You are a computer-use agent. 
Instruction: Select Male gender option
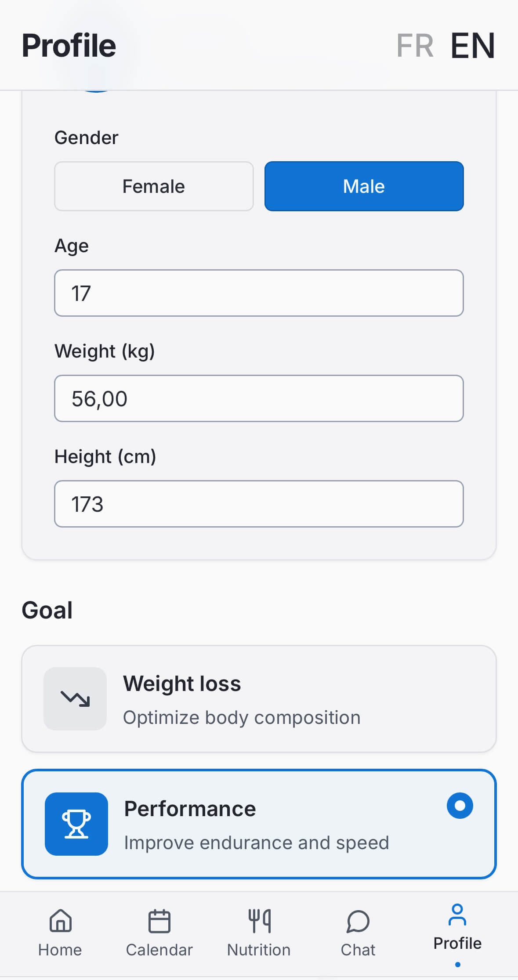point(364,186)
